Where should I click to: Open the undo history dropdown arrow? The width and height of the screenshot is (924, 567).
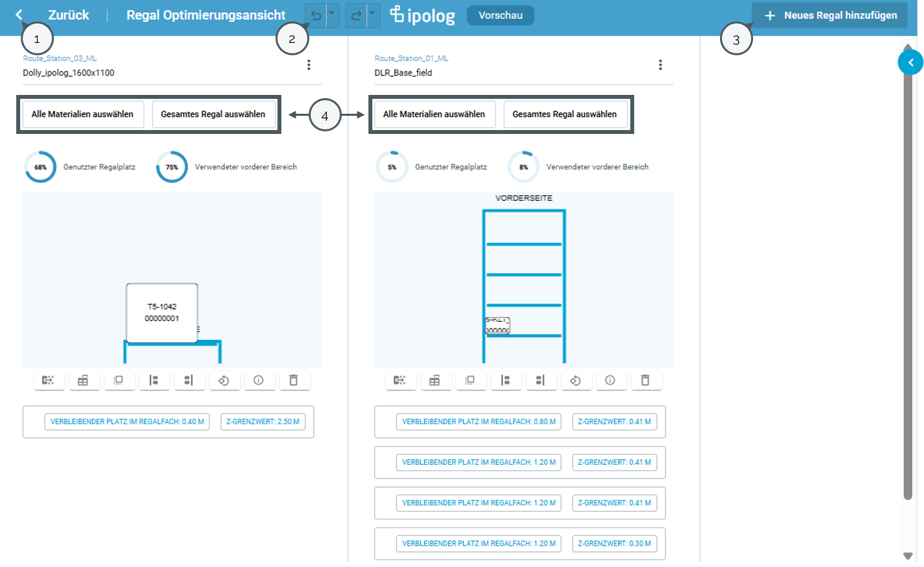(332, 13)
